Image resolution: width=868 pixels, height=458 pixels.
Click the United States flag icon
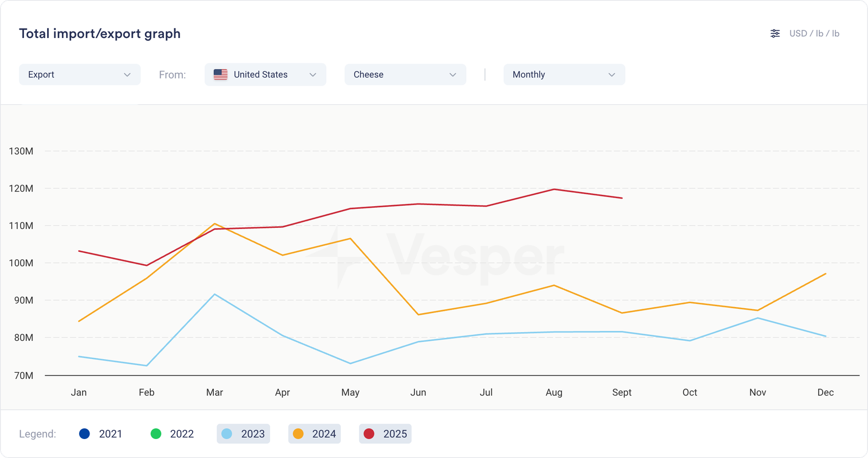pyautogui.click(x=220, y=75)
